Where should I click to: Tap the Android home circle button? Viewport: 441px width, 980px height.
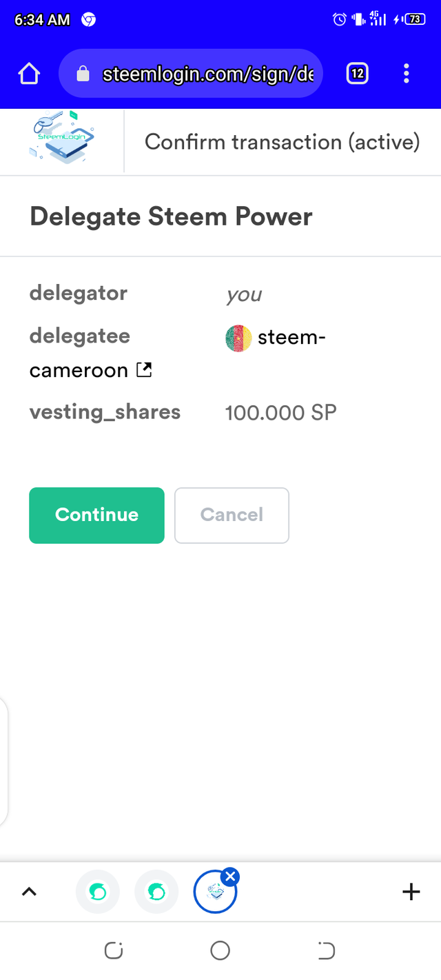220,951
